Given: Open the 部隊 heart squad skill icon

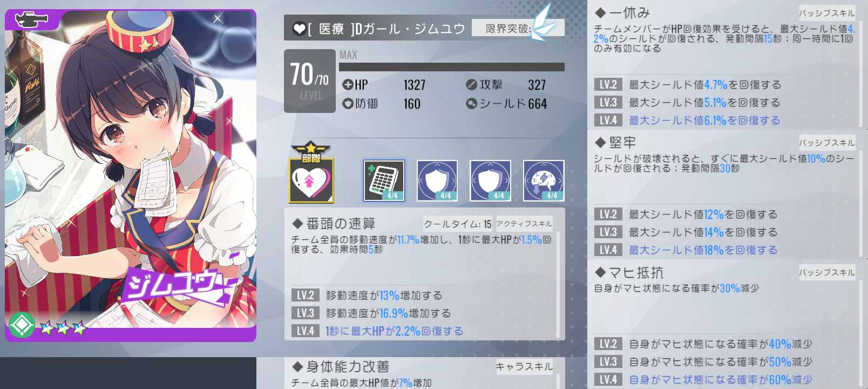Looking at the screenshot, I should [x=311, y=173].
